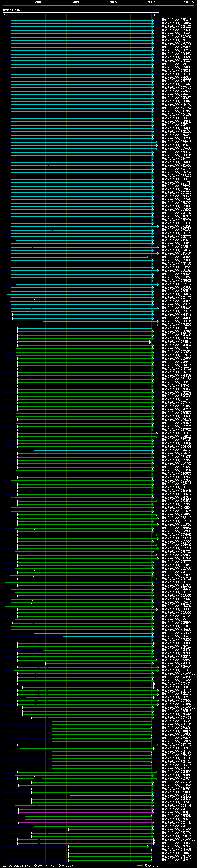Select hit label UniRef100_Q41963
197x868 pixels.
[177, 111]
